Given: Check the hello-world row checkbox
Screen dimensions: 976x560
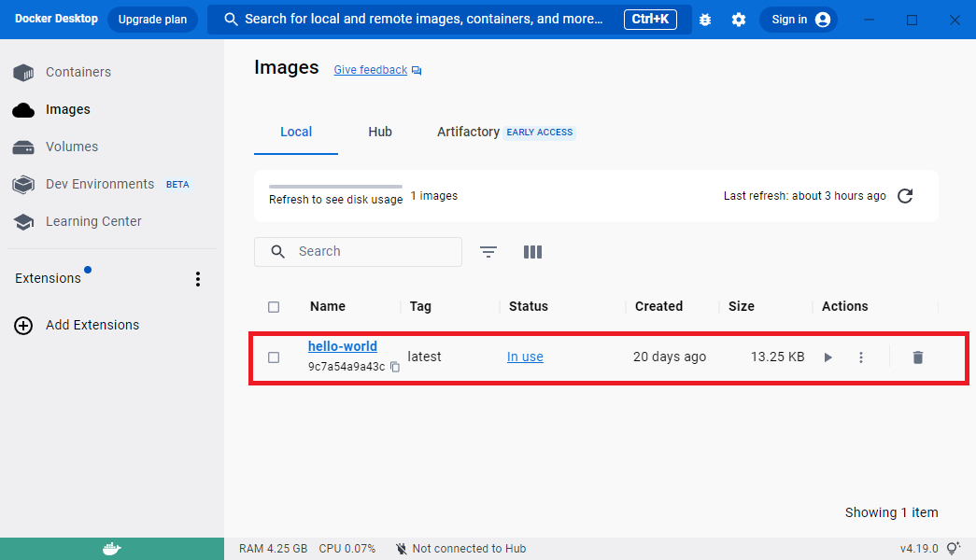Looking at the screenshot, I should (x=274, y=357).
